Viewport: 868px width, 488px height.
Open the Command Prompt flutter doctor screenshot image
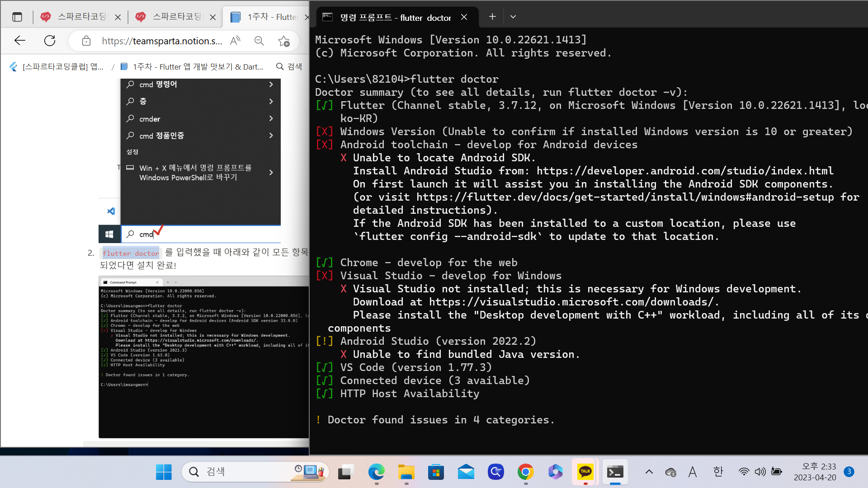click(x=204, y=357)
